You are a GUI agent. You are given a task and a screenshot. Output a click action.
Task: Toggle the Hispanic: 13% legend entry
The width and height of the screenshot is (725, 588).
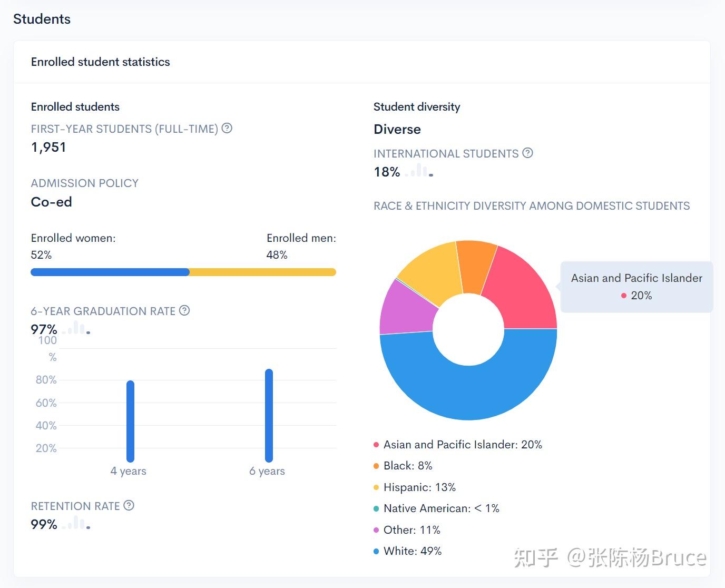click(x=416, y=487)
